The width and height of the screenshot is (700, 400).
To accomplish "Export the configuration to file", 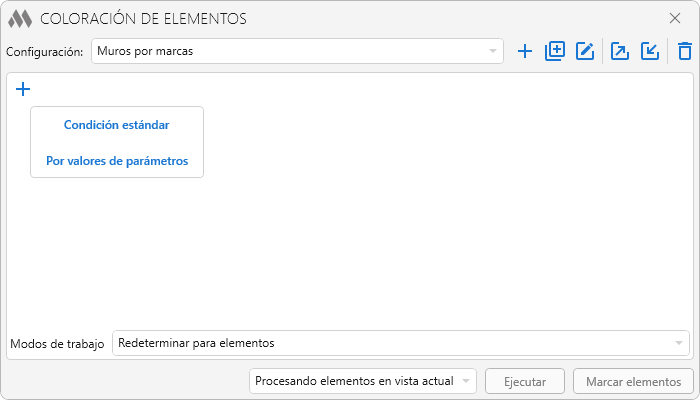I will click(x=620, y=51).
